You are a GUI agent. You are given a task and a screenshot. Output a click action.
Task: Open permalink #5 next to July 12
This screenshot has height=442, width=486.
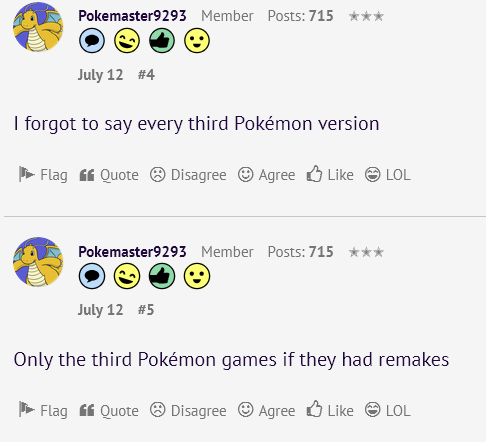[x=146, y=310]
